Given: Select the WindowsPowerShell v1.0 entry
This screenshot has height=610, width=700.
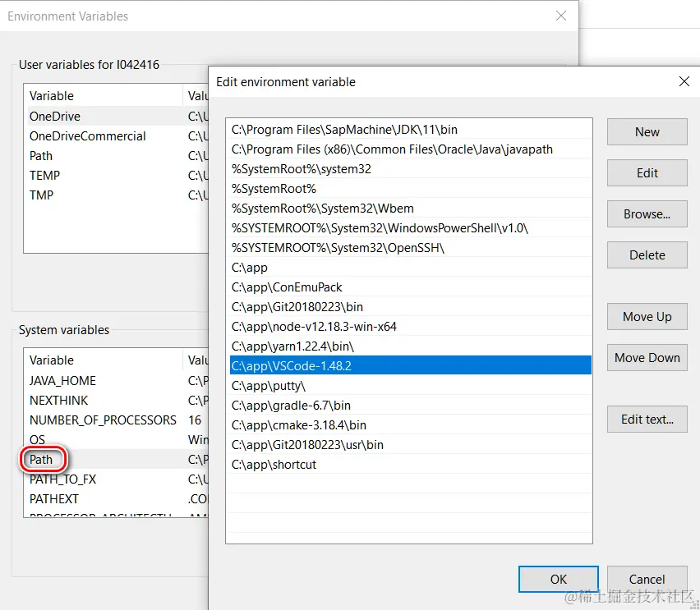Looking at the screenshot, I should tap(410, 228).
